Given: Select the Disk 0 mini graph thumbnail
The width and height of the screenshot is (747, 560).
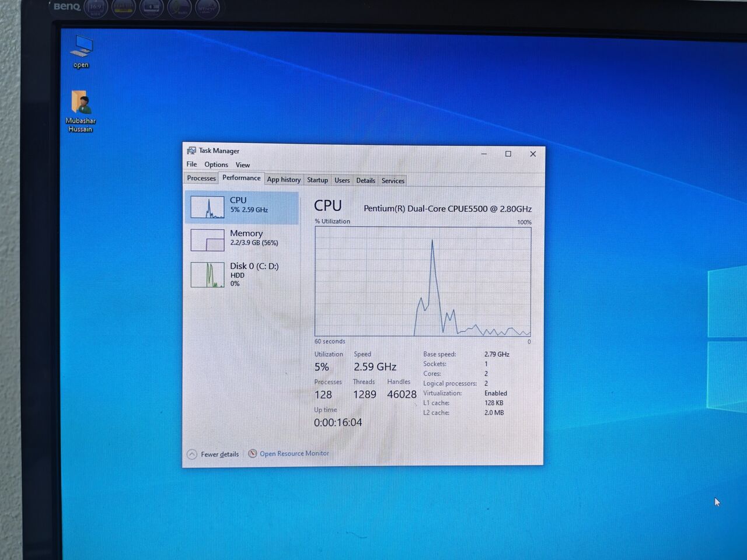Looking at the screenshot, I should (207, 275).
